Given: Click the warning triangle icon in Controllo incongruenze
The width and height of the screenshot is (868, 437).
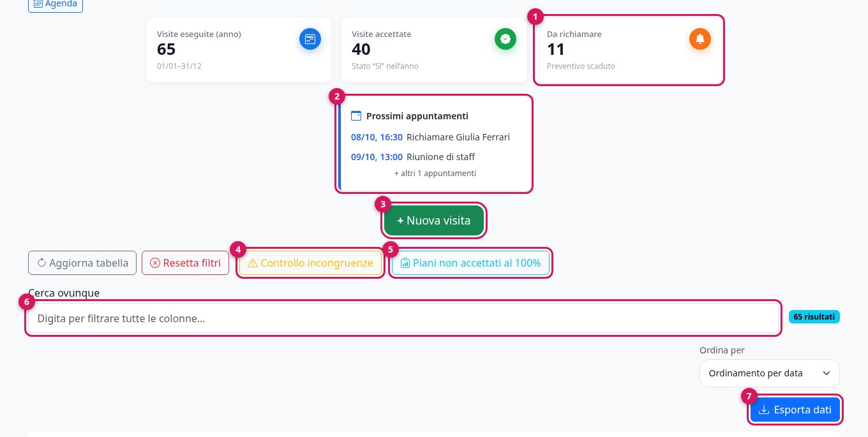Looking at the screenshot, I should pyautogui.click(x=252, y=263).
